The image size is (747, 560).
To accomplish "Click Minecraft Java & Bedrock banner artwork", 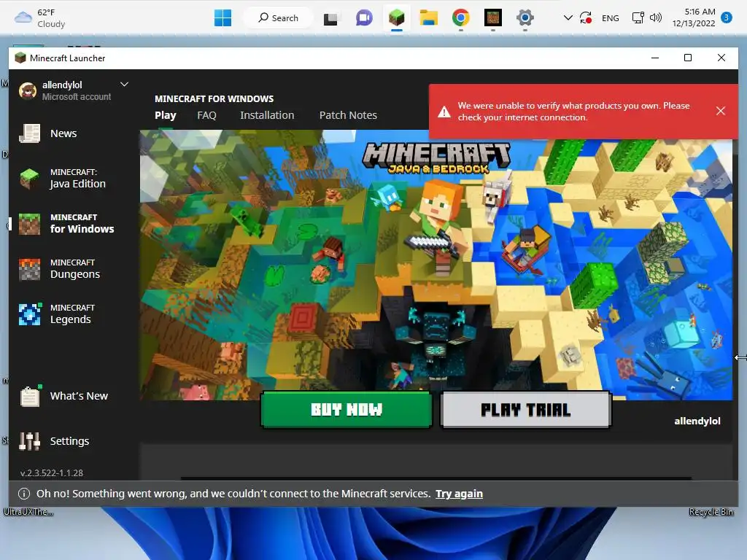I will pos(436,265).
